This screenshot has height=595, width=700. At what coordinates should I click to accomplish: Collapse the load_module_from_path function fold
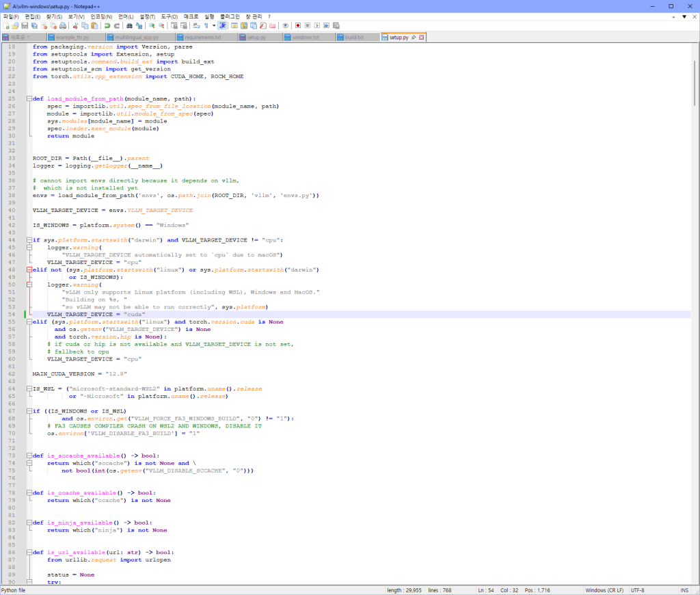tap(29, 99)
